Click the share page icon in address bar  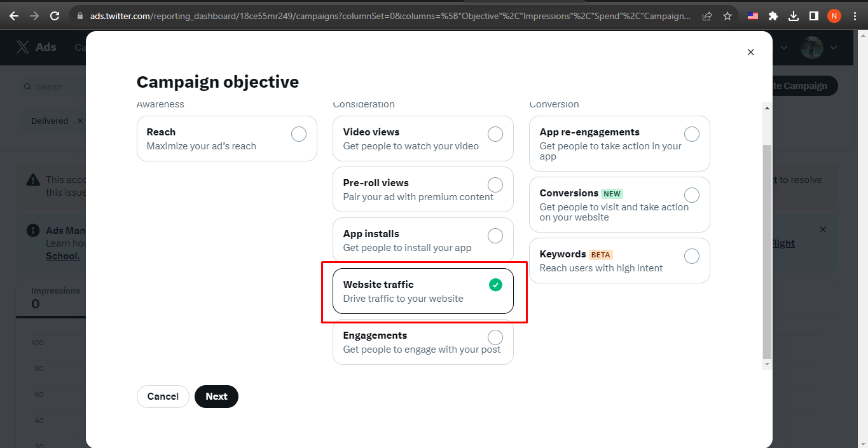tap(707, 16)
